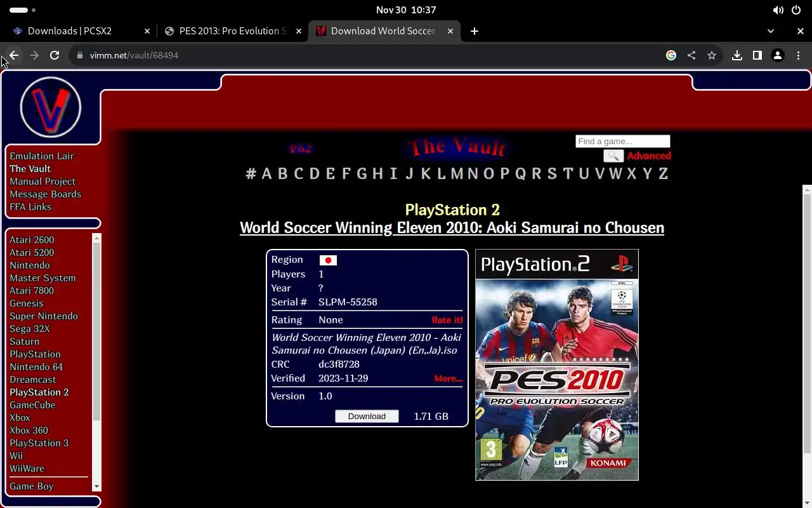Click World Soccer Winning Eleven 2010 title
Screen dimensions: 812x508
tap(452, 228)
